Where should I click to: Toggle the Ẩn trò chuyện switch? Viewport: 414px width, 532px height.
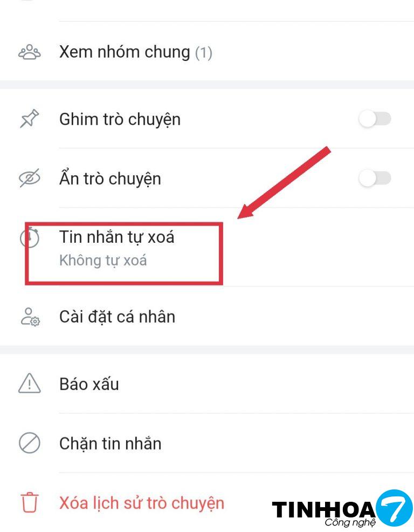(x=375, y=178)
